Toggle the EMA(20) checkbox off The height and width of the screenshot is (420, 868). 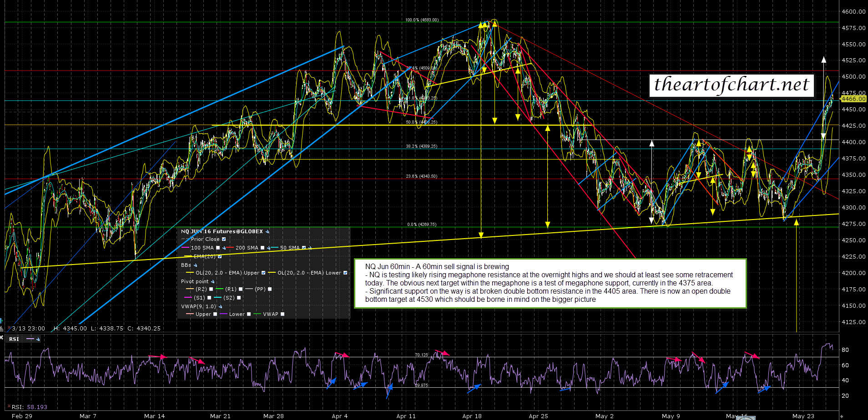point(220,257)
